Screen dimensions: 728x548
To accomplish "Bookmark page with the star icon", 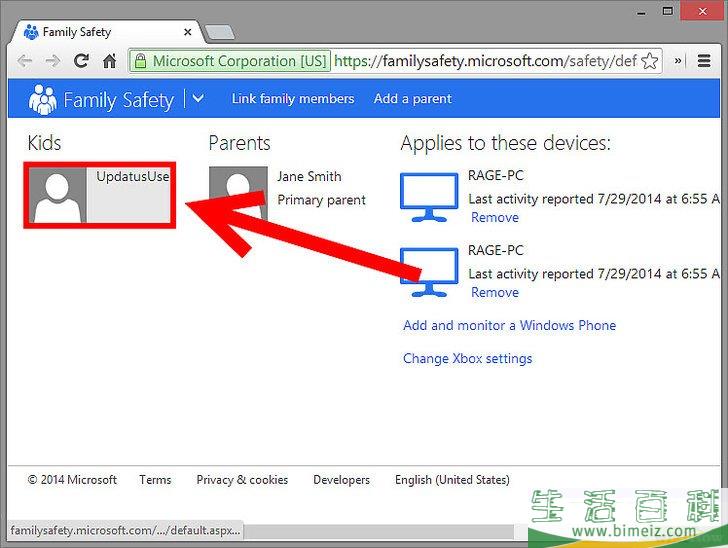I will (650, 61).
